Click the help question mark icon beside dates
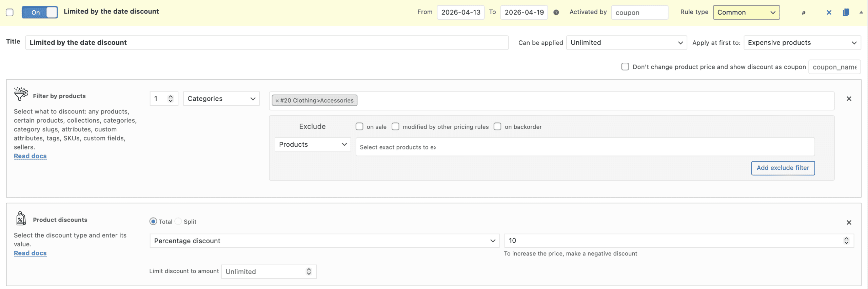 click(x=556, y=13)
